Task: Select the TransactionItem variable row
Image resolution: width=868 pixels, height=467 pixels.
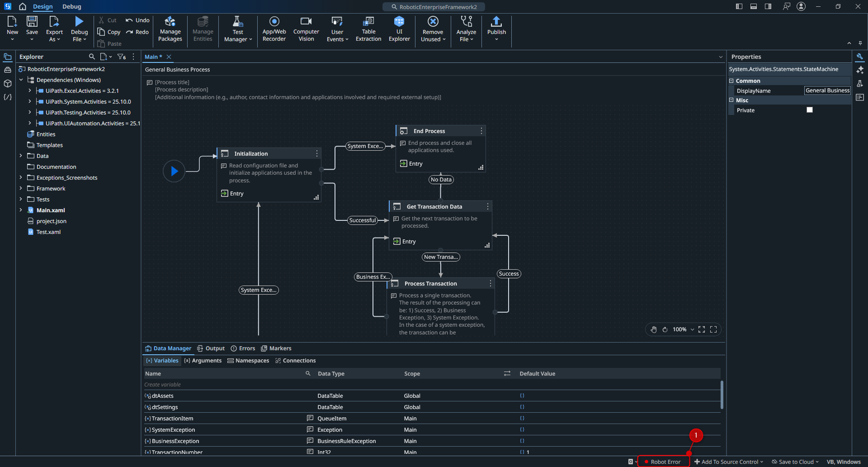Action: [x=432, y=419]
